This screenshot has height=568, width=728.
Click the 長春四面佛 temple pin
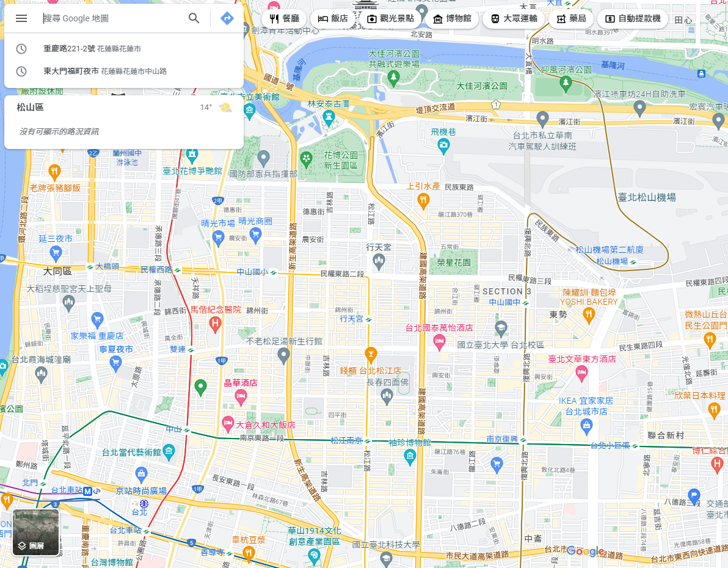tap(387, 396)
